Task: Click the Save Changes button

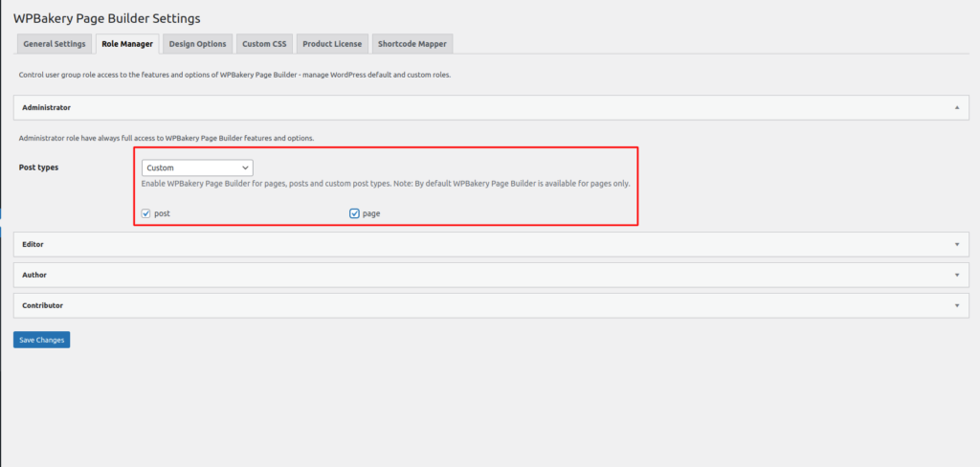Action: (x=41, y=340)
